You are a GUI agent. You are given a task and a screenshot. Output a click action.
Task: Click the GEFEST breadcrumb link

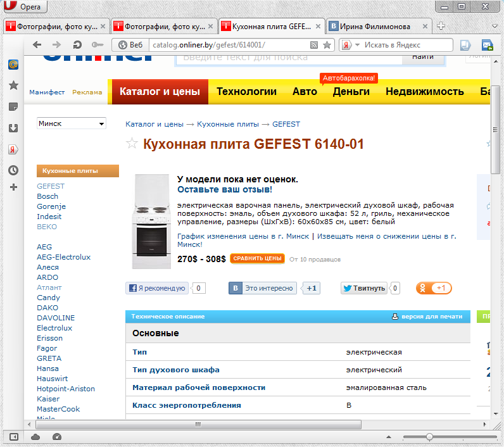(286, 124)
